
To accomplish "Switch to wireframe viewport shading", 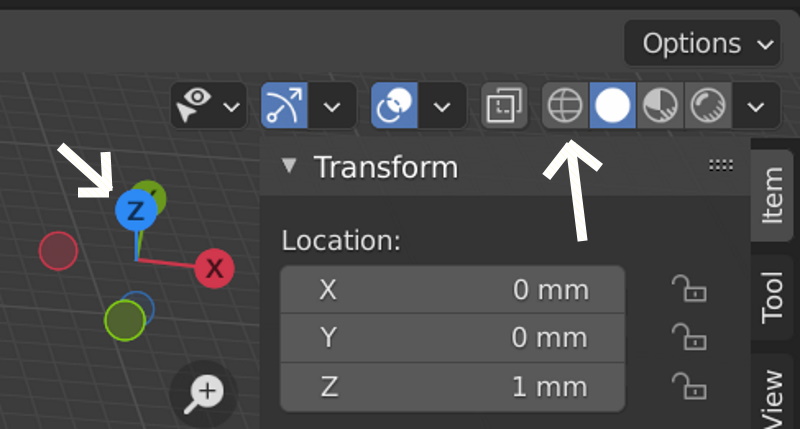I will 565,105.
